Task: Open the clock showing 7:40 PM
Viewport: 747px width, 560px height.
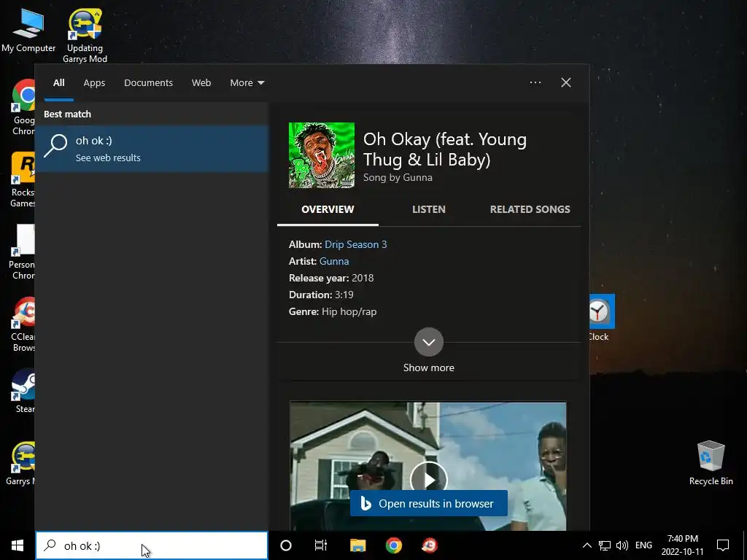Action: tap(682, 545)
